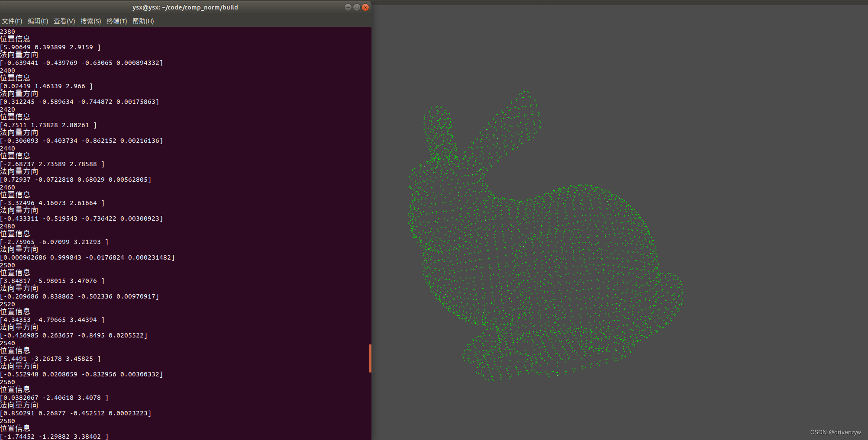Click line [0.72937 -0.0722818 0.68029 0.00562805]
The width and height of the screenshot is (868, 440).
tap(76, 180)
